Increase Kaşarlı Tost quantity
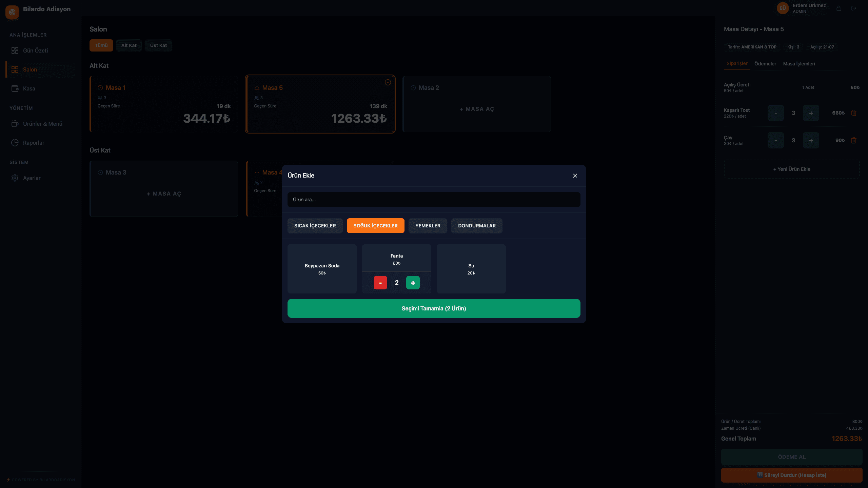Viewport: 868px width, 488px height. point(811,113)
